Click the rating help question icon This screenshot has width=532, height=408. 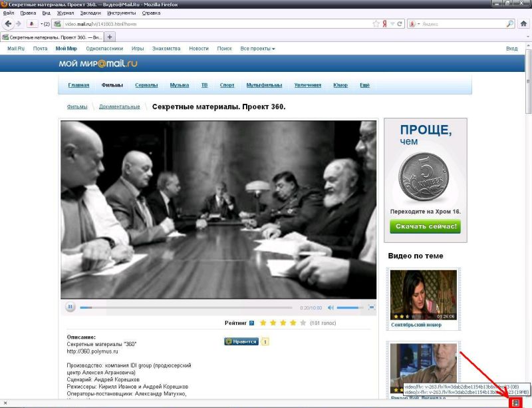pyautogui.click(x=251, y=323)
